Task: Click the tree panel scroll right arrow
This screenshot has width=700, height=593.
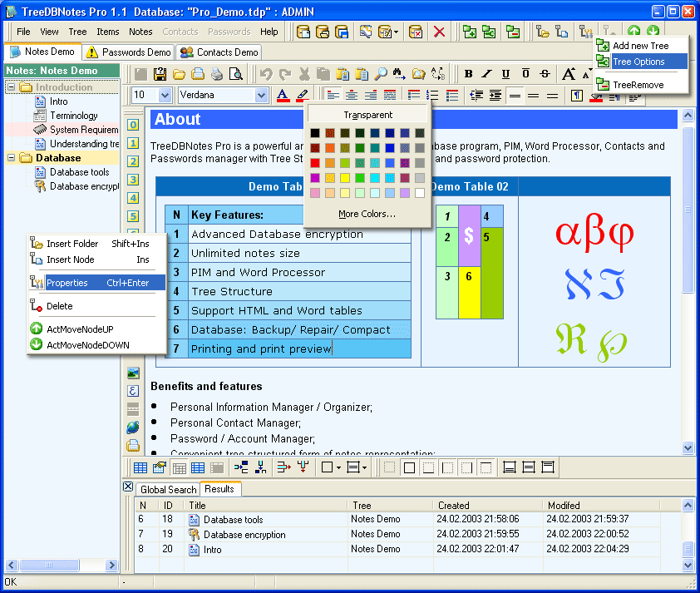Action: coord(111,566)
